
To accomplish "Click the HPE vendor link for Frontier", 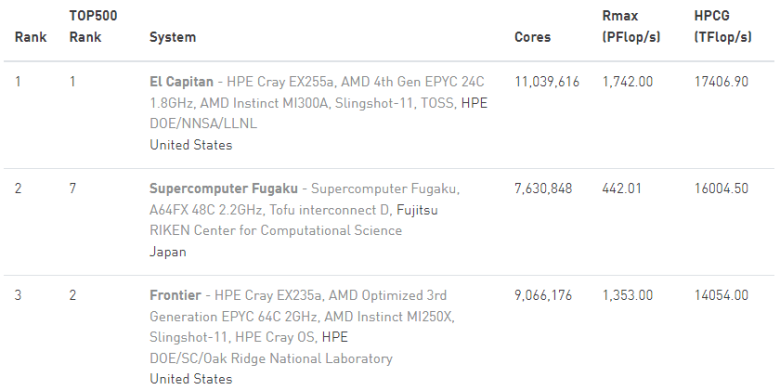I will click(335, 337).
